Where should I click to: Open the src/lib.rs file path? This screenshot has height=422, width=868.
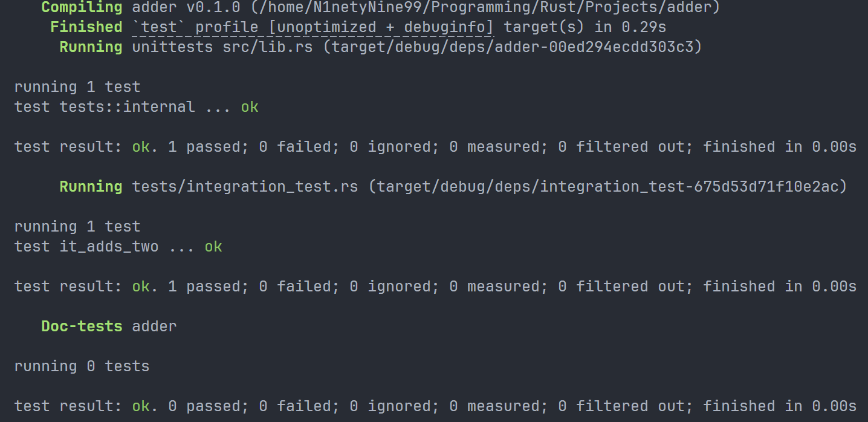click(268, 47)
